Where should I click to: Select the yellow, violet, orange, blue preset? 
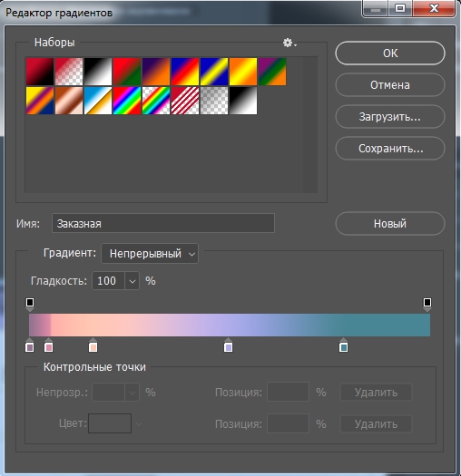point(40,101)
